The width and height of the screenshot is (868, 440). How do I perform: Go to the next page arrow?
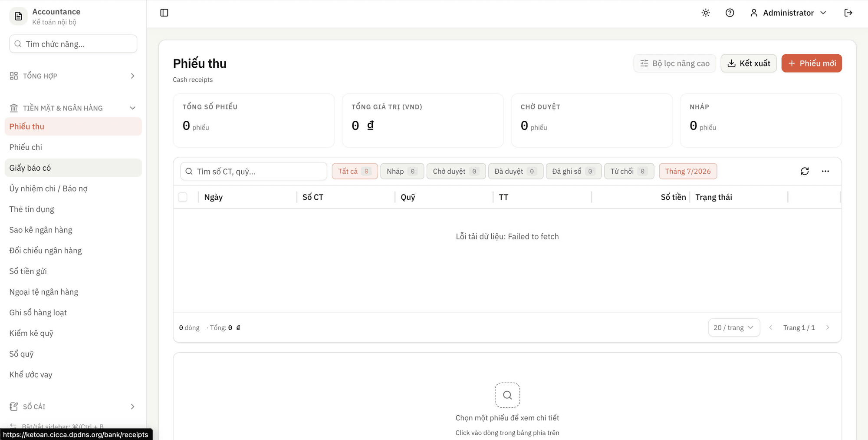click(828, 328)
